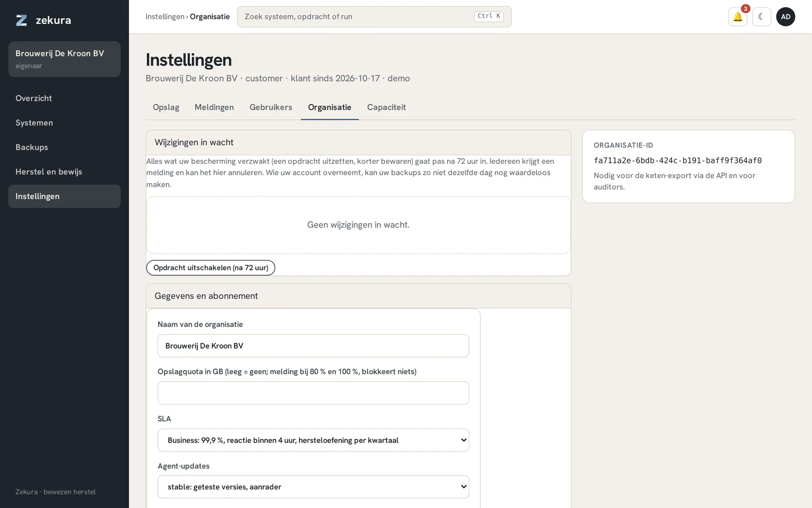Click the Zekura · bewezen herstel footer text
Screen dimensions: 812x508
point(55,492)
